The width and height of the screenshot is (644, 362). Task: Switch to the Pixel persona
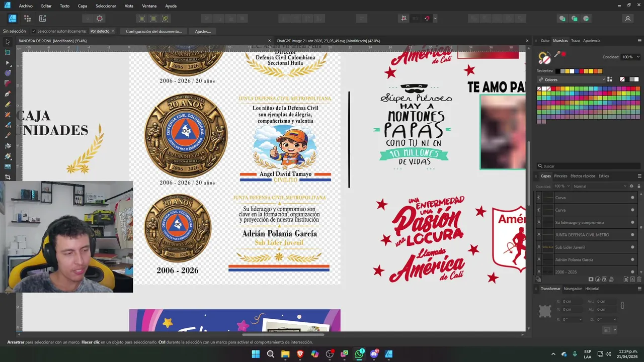[x=28, y=19]
